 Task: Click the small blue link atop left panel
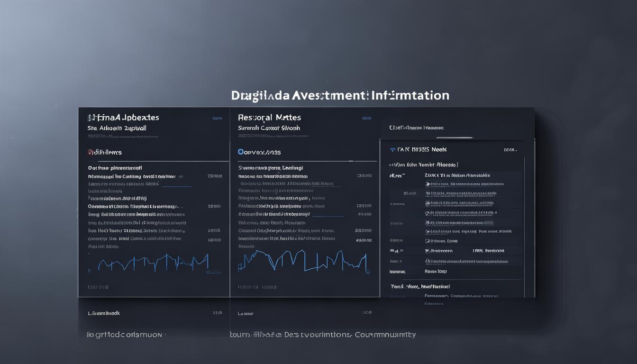(x=217, y=118)
